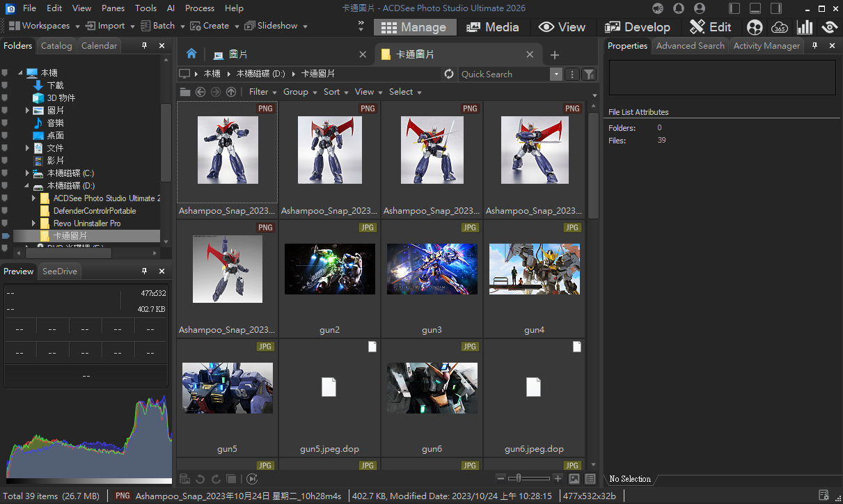Open the Process menu
This screenshot has height=504, width=843.
tap(199, 8)
